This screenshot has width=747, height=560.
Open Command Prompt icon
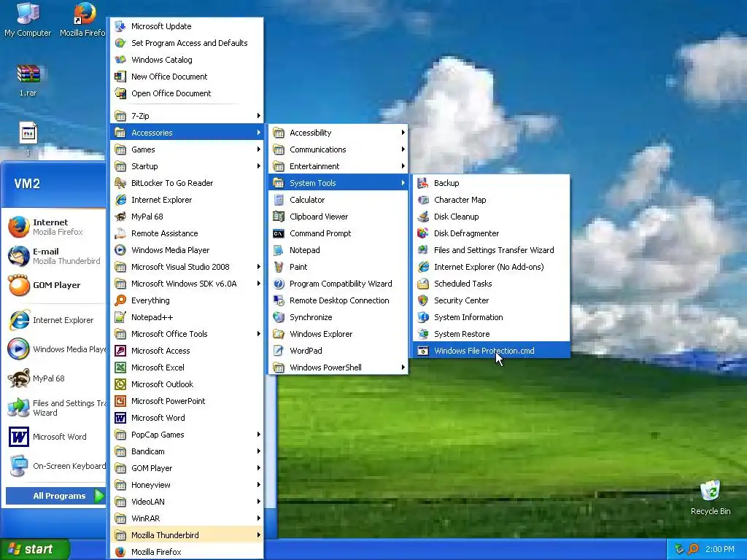279,233
